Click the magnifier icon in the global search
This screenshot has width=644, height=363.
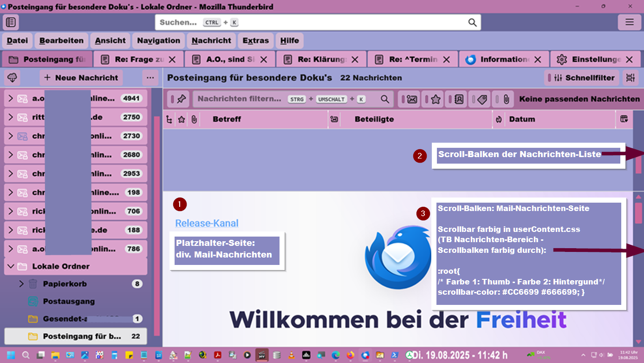pyautogui.click(x=472, y=22)
